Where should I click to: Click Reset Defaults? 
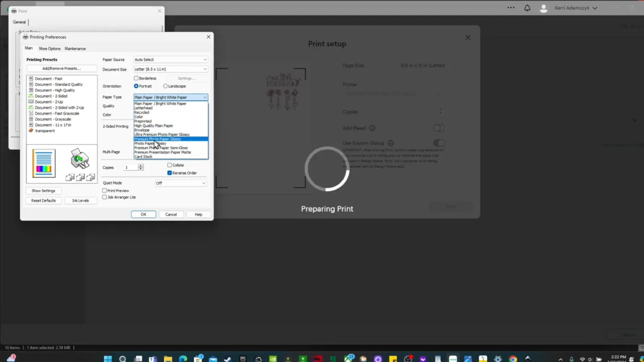click(x=43, y=201)
